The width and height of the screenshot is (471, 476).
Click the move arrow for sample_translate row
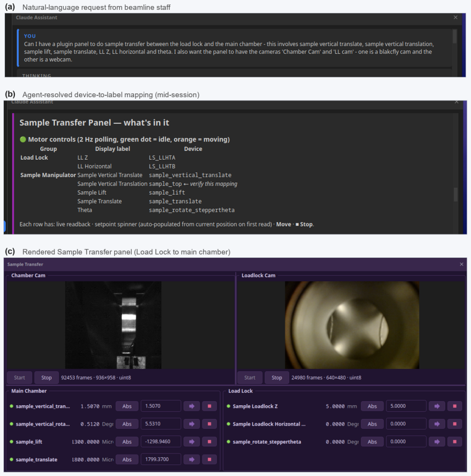pos(192,460)
